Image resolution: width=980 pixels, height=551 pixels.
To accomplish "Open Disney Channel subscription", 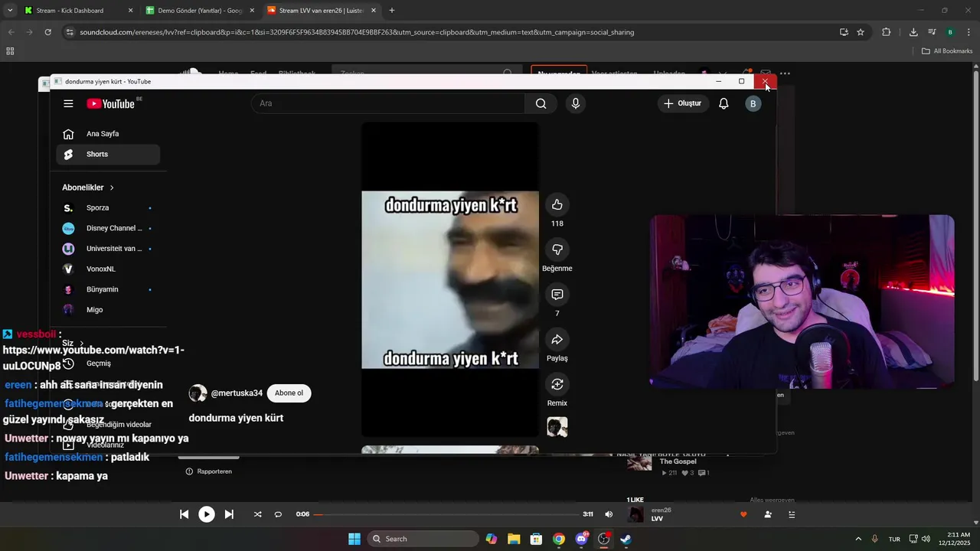I will (108, 228).
